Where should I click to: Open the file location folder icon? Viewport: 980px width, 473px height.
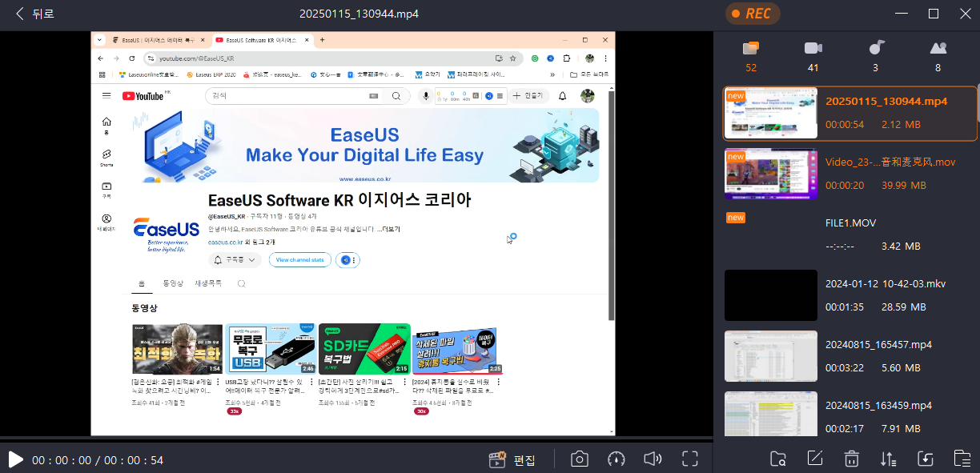777,459
